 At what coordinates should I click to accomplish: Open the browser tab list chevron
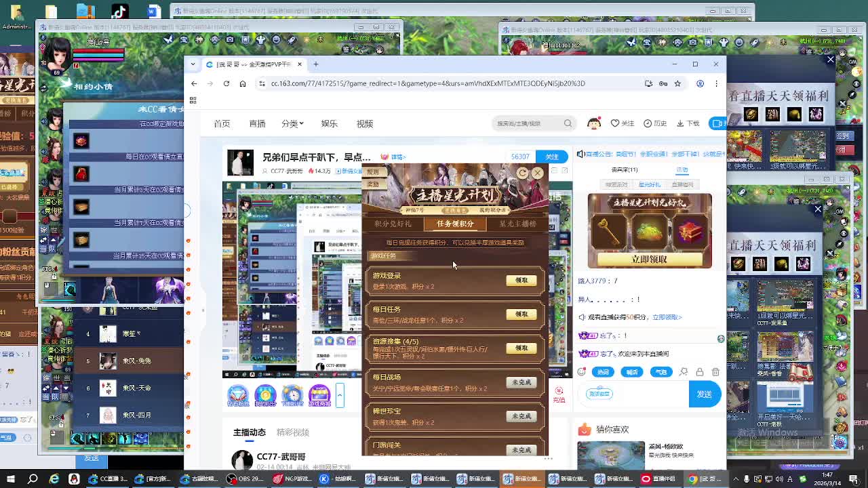click(x=193, y=64)
